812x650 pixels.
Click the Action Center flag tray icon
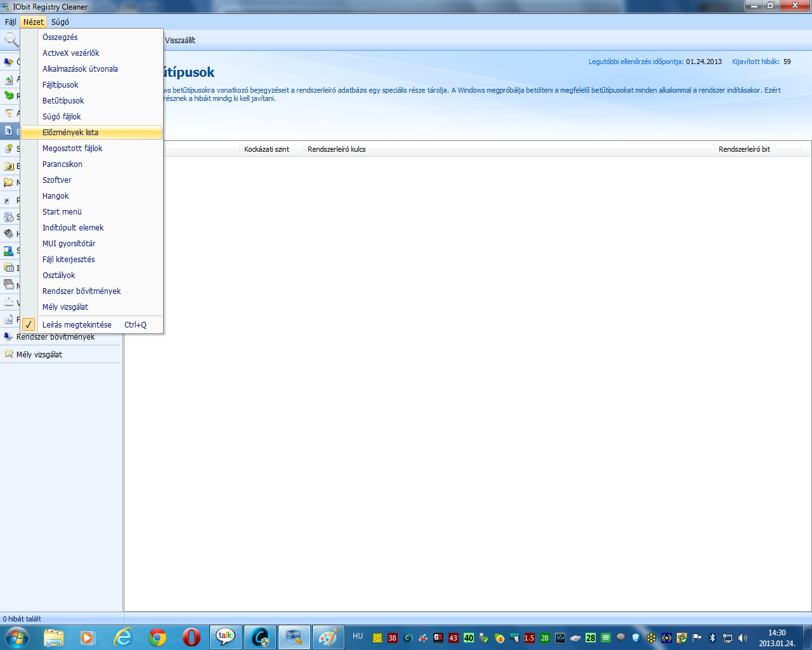[x=697, y=638]
